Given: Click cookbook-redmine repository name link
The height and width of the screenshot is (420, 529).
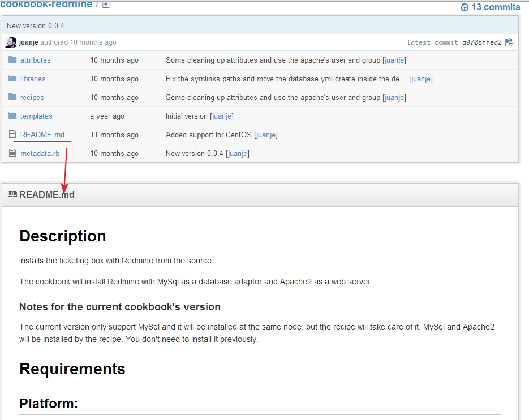Looking at the screenshot, I should tap(46, 5).
